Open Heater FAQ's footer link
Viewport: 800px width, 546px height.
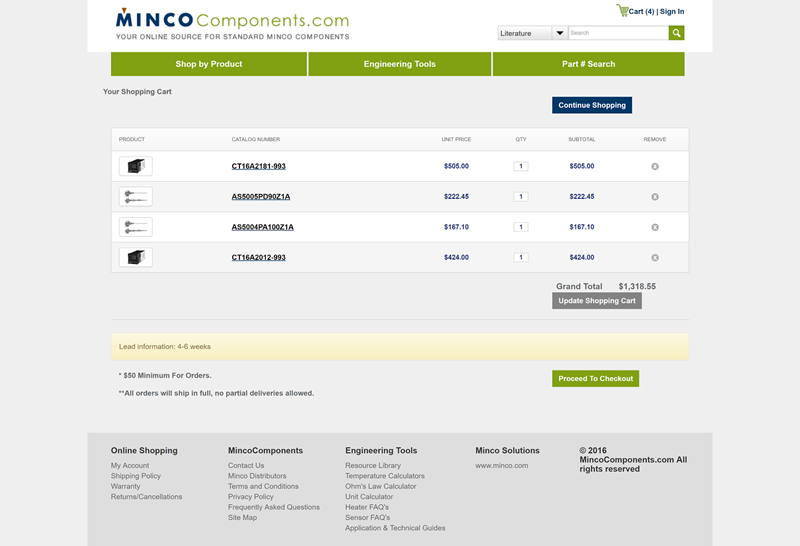tap(367, 507)
